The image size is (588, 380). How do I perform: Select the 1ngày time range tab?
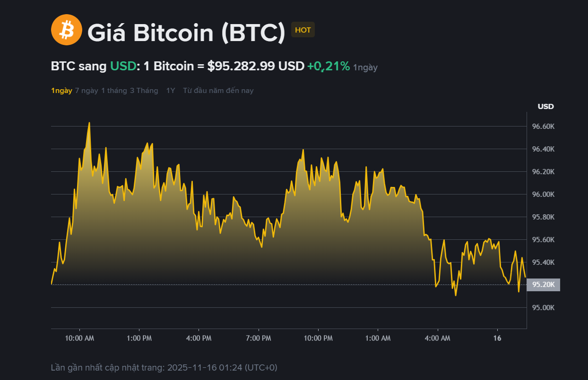point(61,91)
